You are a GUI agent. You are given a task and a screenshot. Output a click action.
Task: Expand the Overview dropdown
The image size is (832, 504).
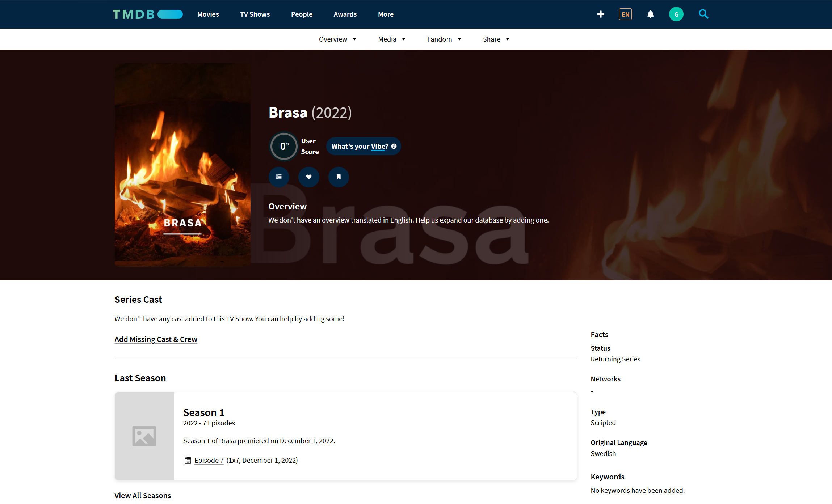tap(337, 39)
